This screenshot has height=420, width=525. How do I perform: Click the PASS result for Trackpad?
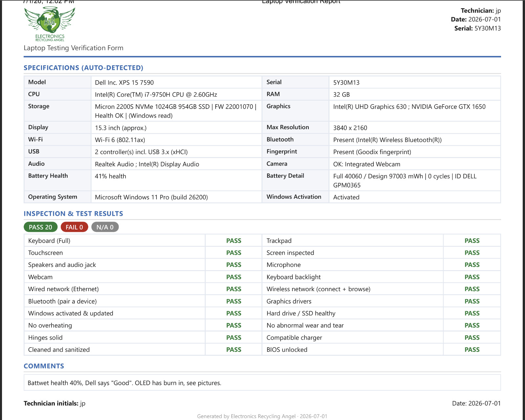472,241
